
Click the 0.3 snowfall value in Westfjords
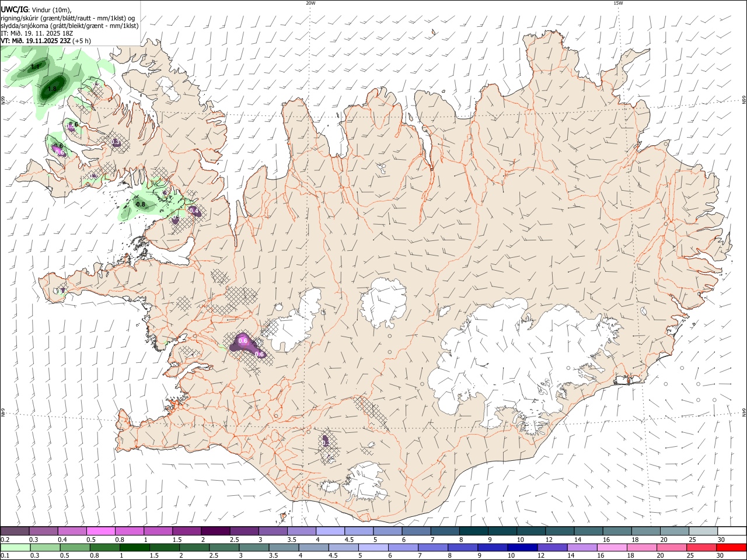click(x=116, y=142)
